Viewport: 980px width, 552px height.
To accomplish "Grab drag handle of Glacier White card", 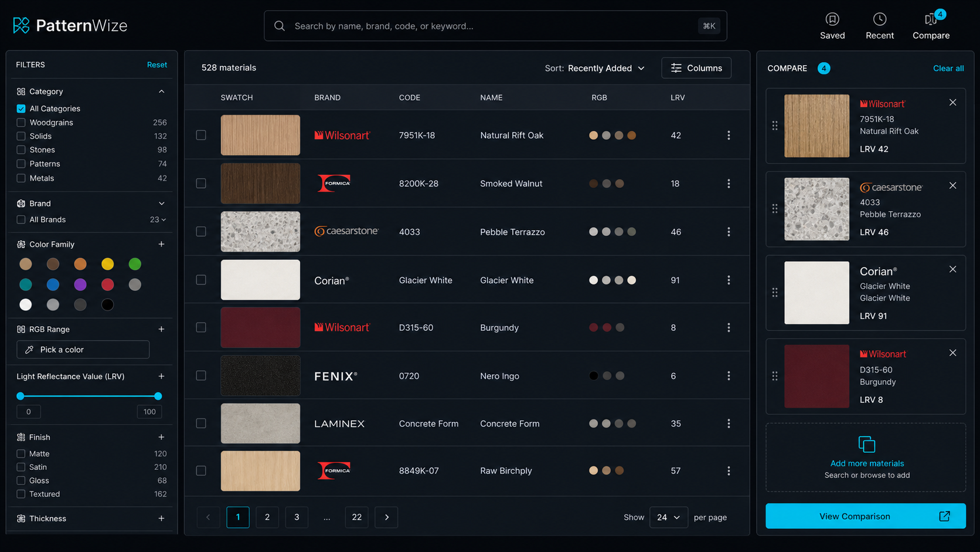I will 775,292.
